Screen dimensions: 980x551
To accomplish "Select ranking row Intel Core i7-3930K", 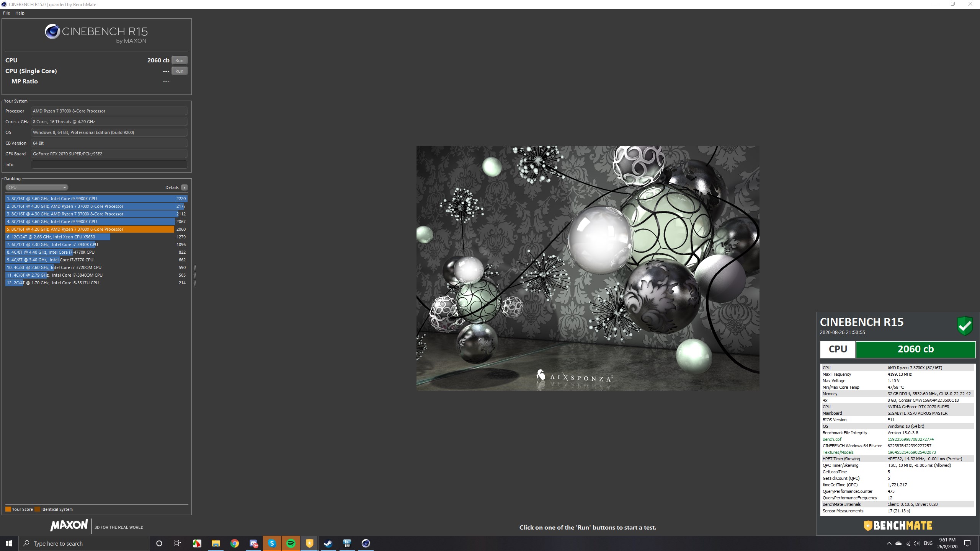I will 96,245.
